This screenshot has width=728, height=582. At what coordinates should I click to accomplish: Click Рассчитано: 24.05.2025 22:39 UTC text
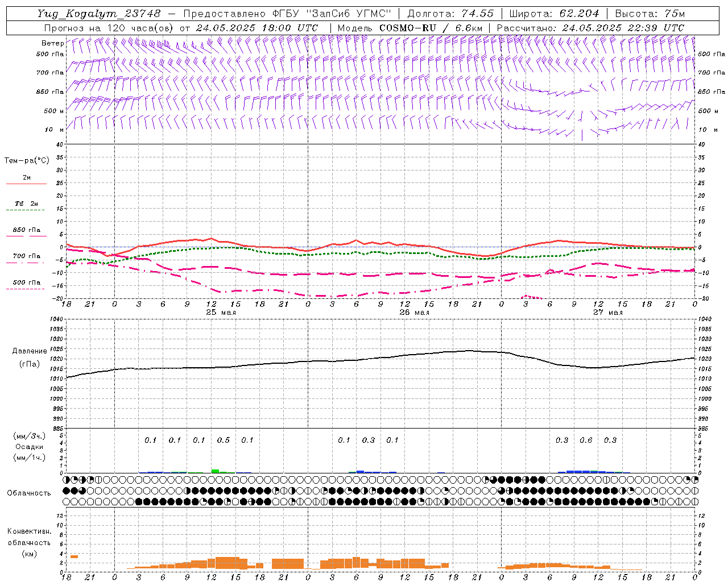590,28
